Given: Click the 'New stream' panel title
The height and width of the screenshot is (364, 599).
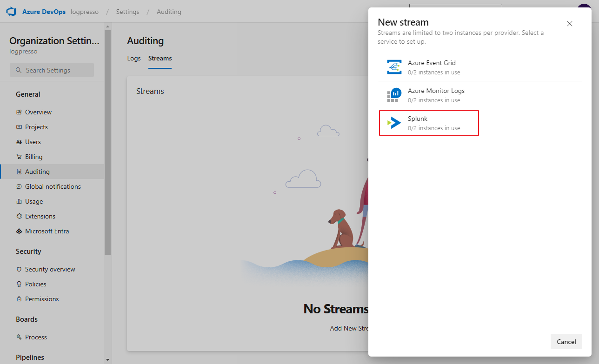Looking at the screenshot, I should (x=403, y=22).
